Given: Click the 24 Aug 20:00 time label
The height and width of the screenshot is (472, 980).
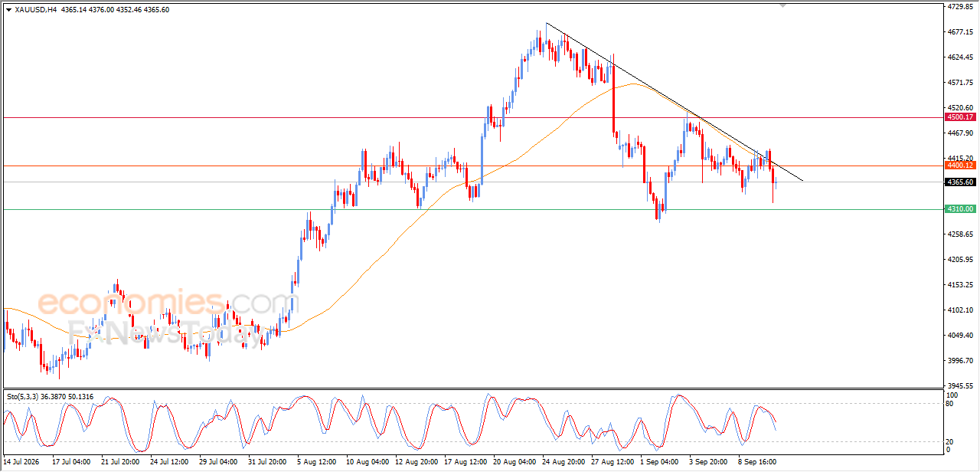Looking at the screenshot, I should (x=563, y=462).
